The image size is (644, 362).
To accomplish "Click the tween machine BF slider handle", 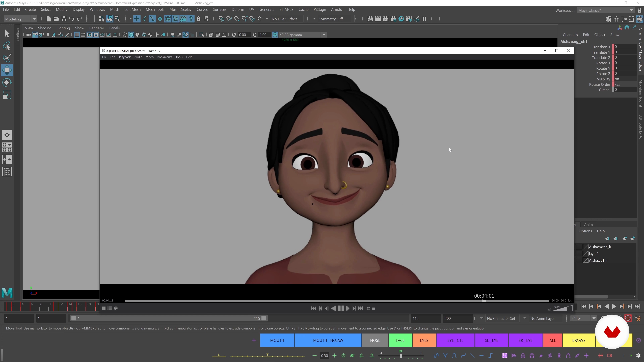I will click(401, 356).
